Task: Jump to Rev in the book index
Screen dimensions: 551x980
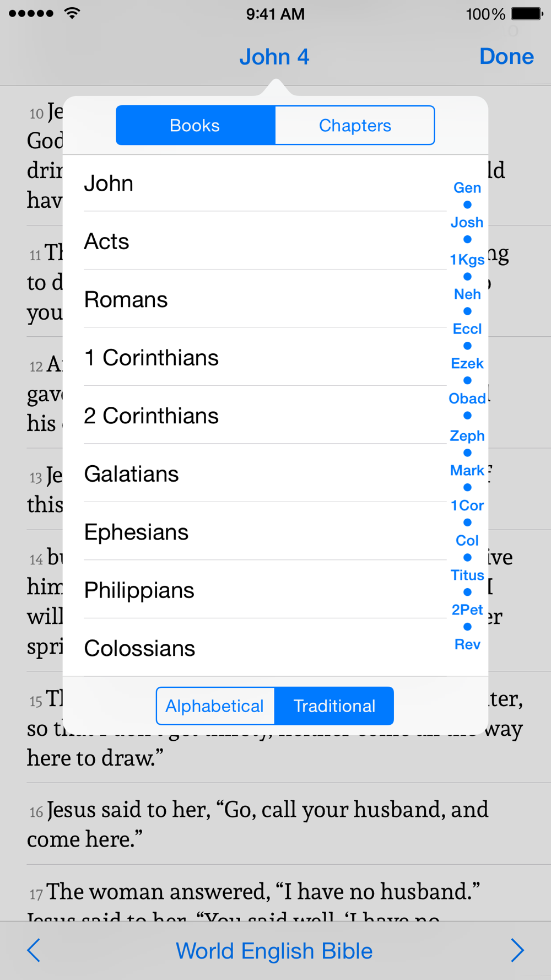Action: [467, 644]
